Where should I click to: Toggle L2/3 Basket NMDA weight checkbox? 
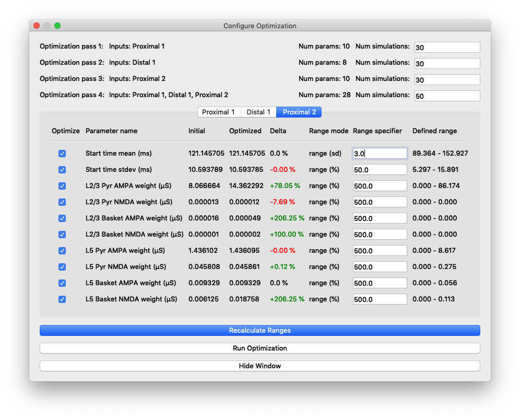[x=62, y=235]
